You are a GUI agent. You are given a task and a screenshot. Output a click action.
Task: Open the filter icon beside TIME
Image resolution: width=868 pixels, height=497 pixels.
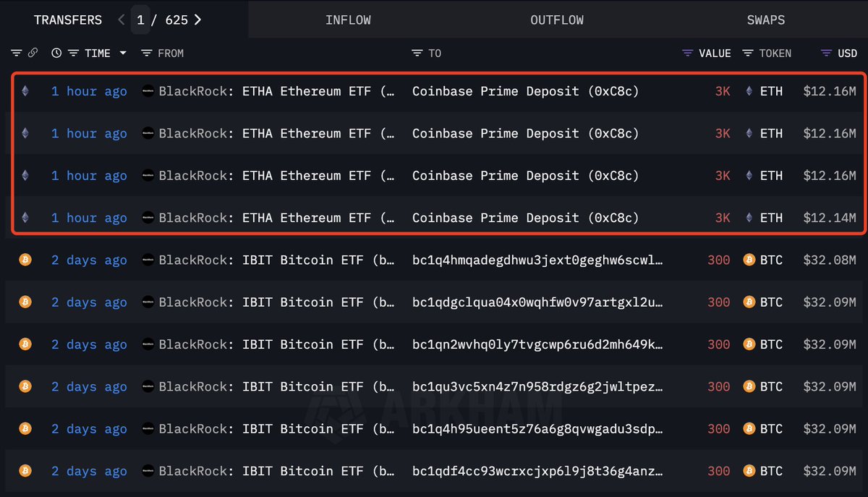[73, 53]
